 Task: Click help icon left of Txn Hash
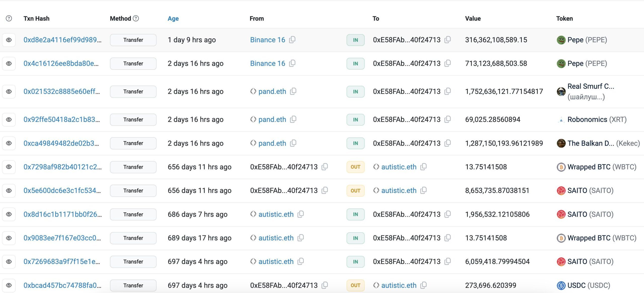pyautogui.click(x=9, y=18)
